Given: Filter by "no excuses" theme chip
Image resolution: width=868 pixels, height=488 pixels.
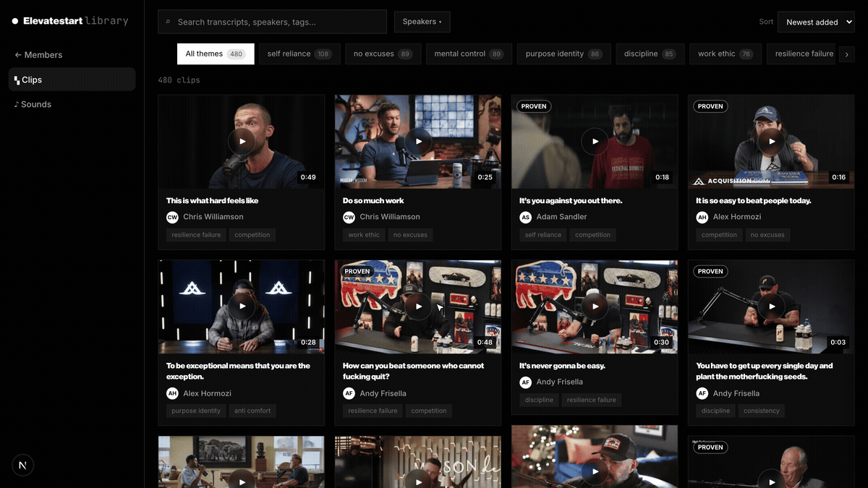Looking at the screenshot, I should [383, 53].
